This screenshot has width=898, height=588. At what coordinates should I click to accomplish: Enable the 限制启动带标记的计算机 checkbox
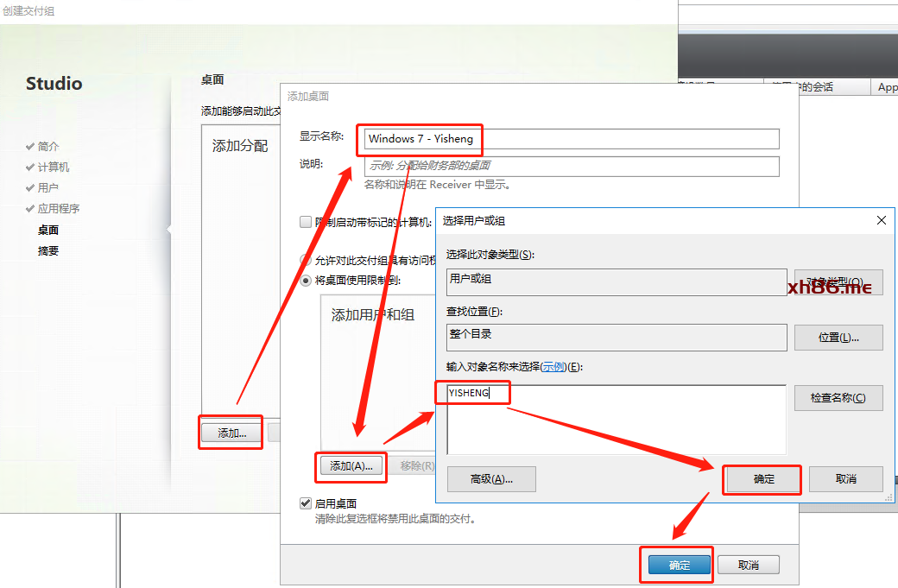coord(306,222)
